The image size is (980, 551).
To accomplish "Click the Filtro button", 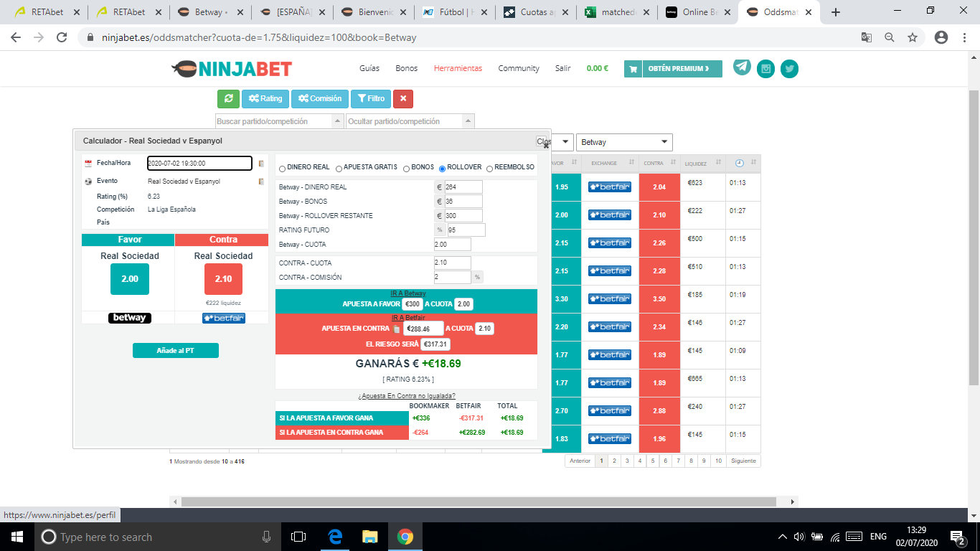I will pyautogui.click(x=371, y=99).
